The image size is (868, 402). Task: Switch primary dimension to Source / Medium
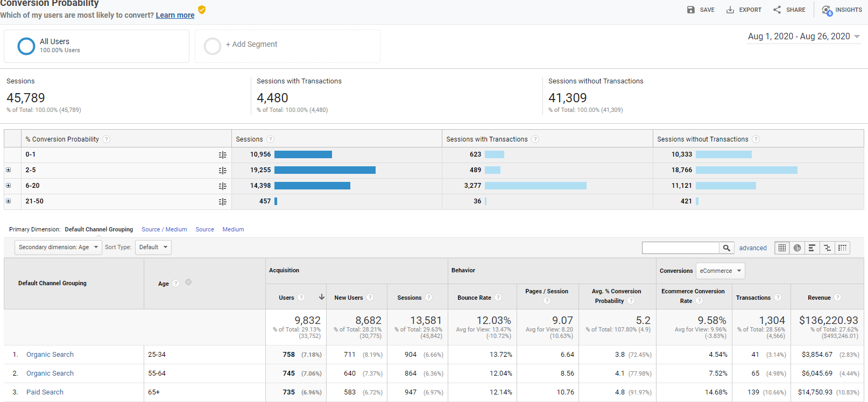pos(164,229)
